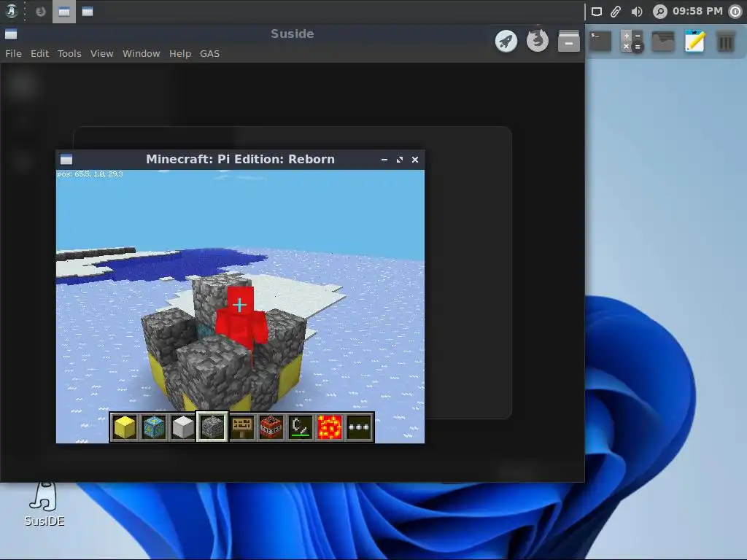
Task: Minimize the Minecraft window
Action: (x=384, y=160)
